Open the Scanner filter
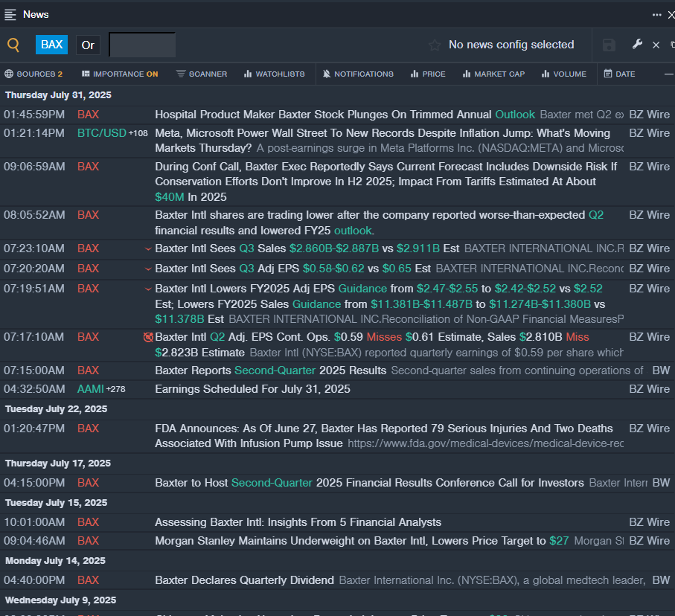The image size is (675, 616). click(x=202, y=74)
